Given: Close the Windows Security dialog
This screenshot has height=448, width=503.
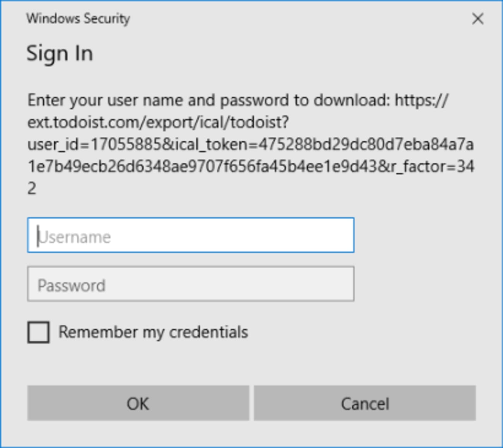Looking at the screenshot, I should [478, 19].
